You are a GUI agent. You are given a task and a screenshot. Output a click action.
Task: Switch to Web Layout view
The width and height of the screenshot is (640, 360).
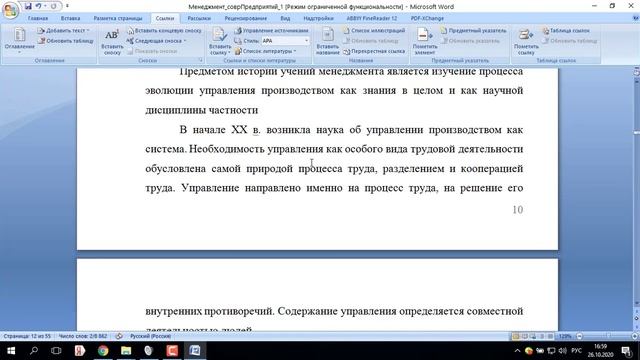tap(533, 336)
